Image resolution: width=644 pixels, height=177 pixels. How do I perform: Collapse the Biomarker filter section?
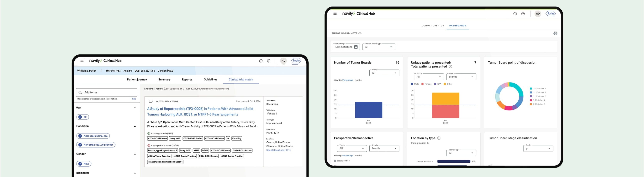click(135, 173)
